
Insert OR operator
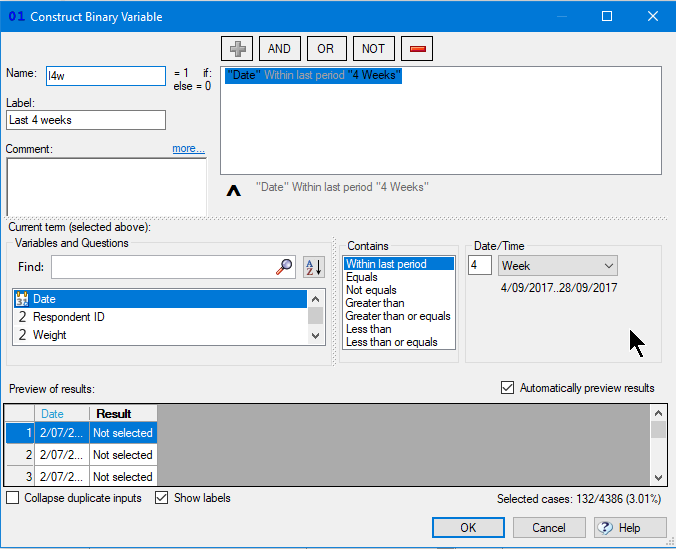pyautogui.click(x=326, y=49)
